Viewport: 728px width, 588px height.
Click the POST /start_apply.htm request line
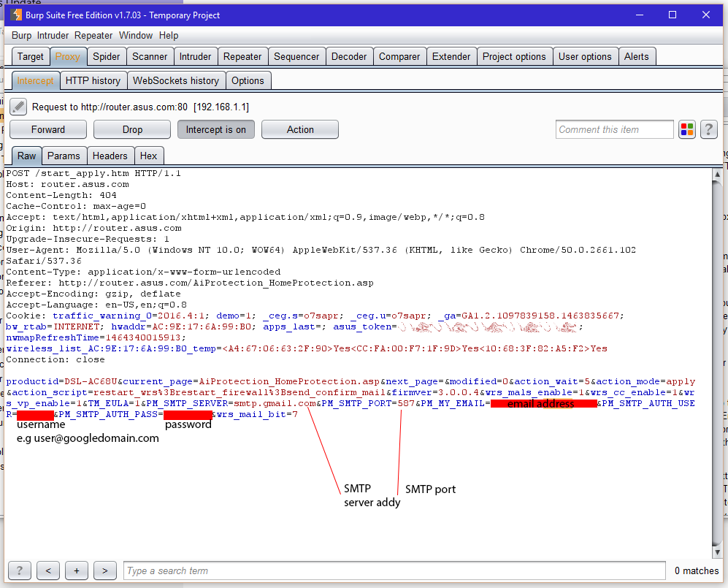click(x=93, y=173)
